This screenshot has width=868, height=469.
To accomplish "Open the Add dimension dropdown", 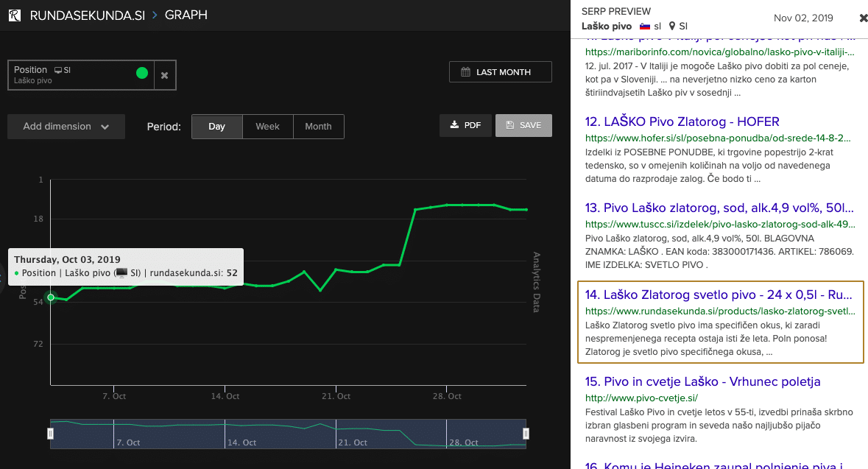I will coord(66,127).
